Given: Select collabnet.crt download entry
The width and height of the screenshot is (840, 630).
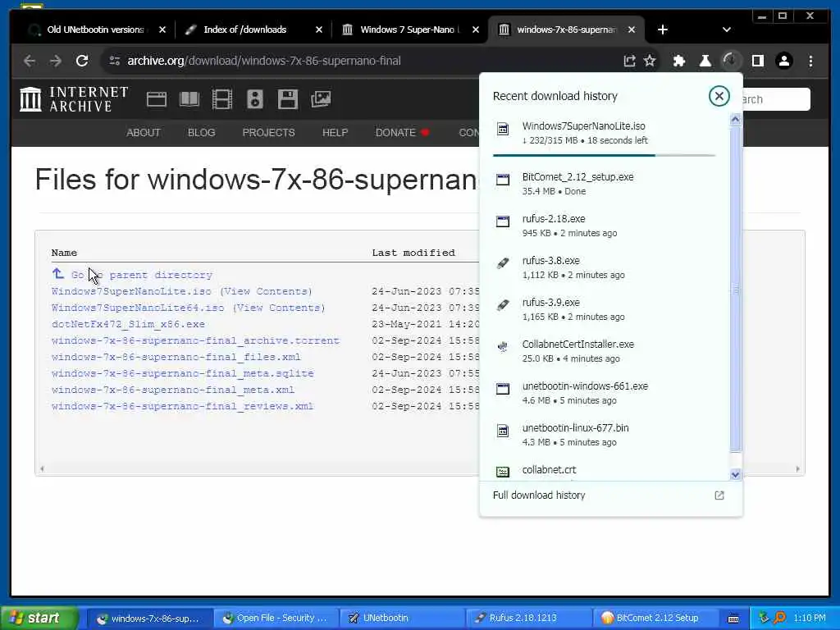Looking at the screenshot, I should click(x=604, y=472).
